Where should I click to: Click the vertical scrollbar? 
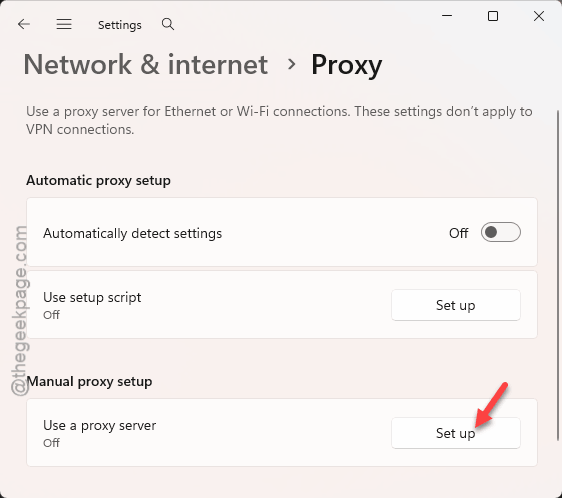558,275
